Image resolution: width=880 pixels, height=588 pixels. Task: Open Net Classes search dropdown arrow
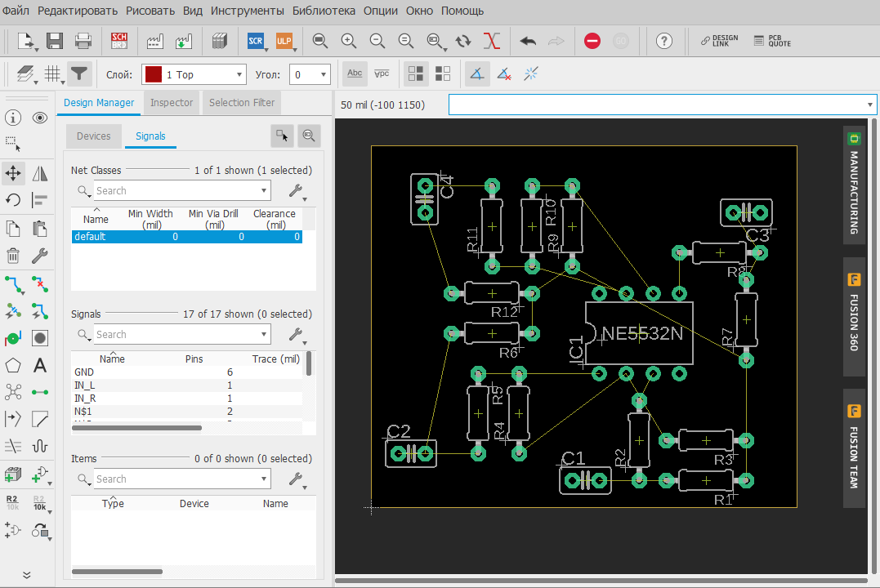[x=263, y=191]
